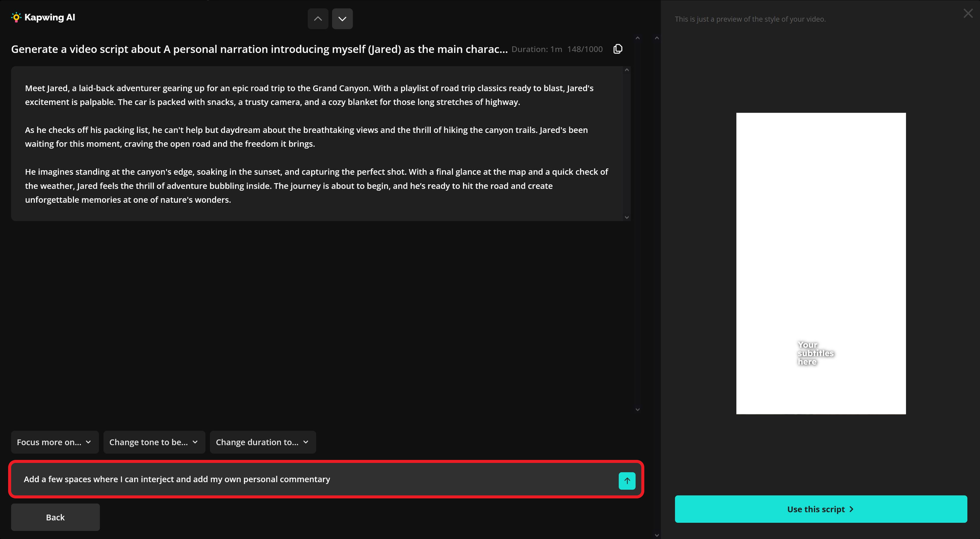Submit prompt with green arrow button
Viewport: 980px width, 539px height.
627,481
